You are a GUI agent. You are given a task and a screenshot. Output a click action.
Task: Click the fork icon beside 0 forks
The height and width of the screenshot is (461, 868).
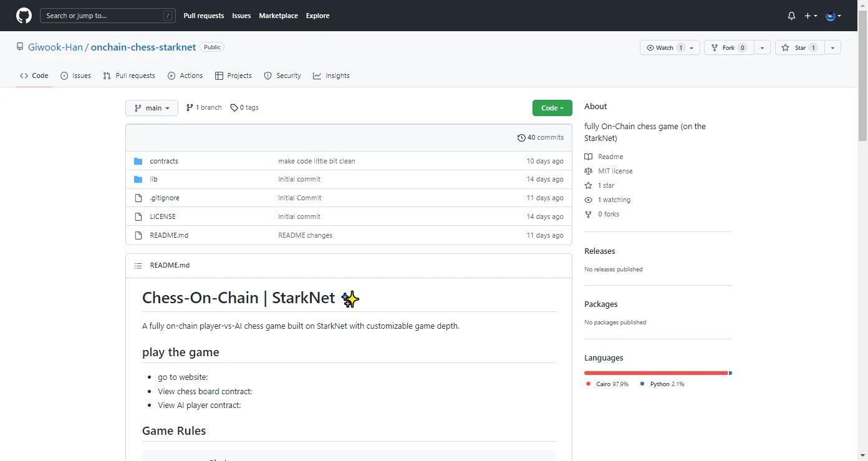(x=588, y=215)
